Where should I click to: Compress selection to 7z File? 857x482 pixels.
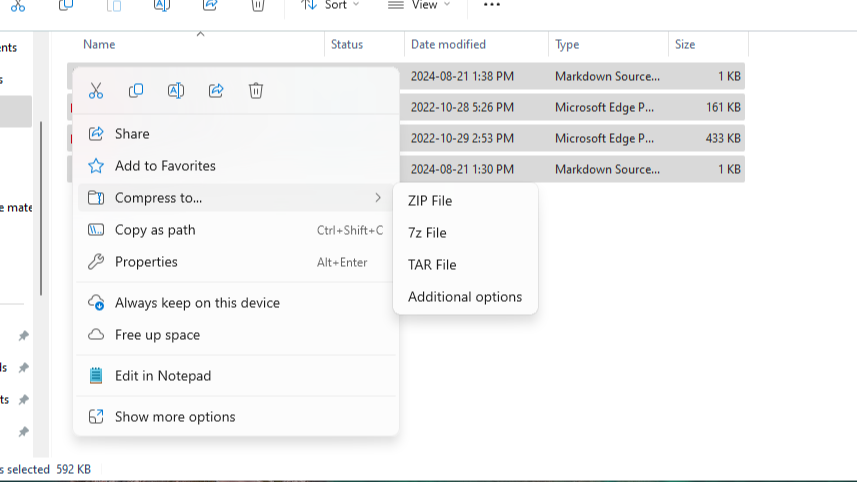click(465, 233)
